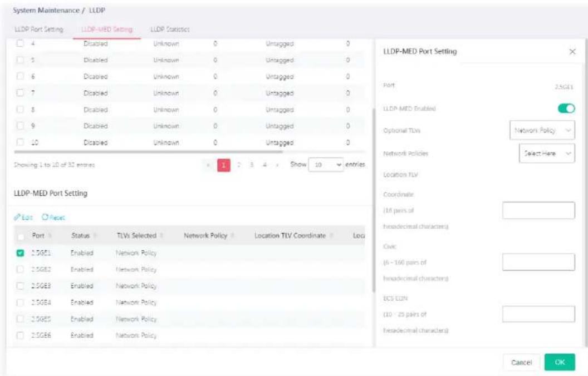588x376 pixels.
Task: Click the Cancel button
Action: point(521,362)
